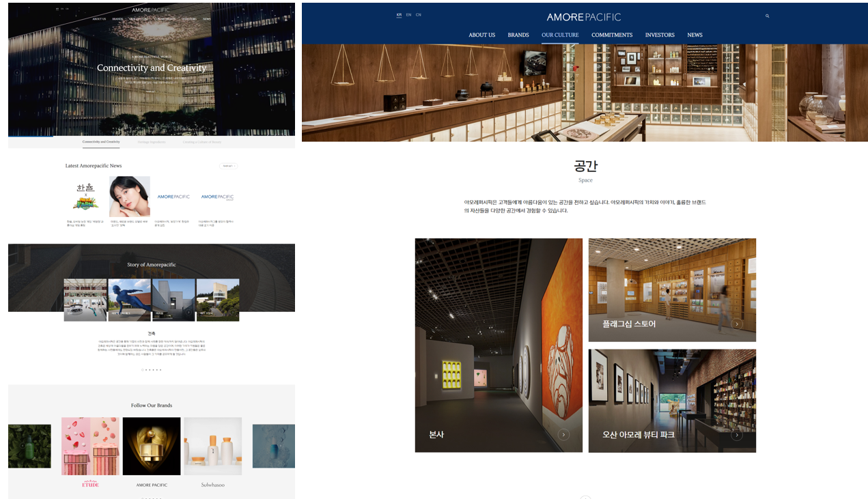
Task: Click the AMOREPACIFIC logo on the dark homepage hero
Action: [x=152, y=10]
